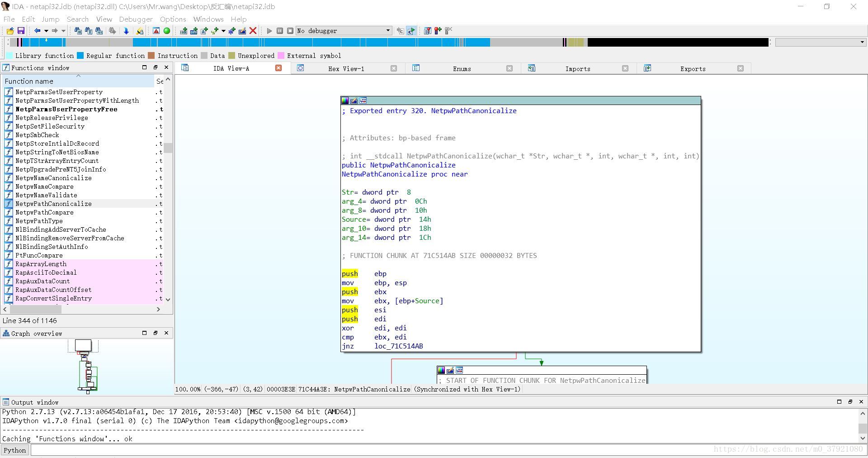
Task: Jump back with the blue left arrow
Action: point(38,31)
